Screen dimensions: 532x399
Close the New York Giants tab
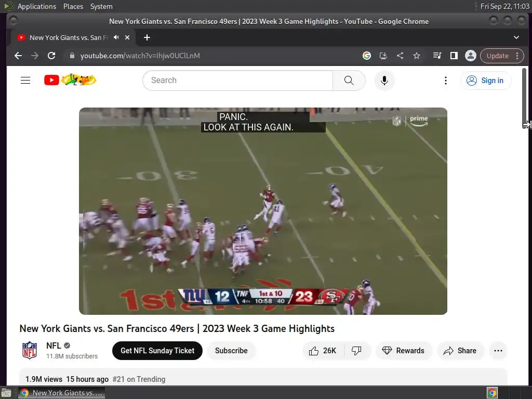(127, 37)
